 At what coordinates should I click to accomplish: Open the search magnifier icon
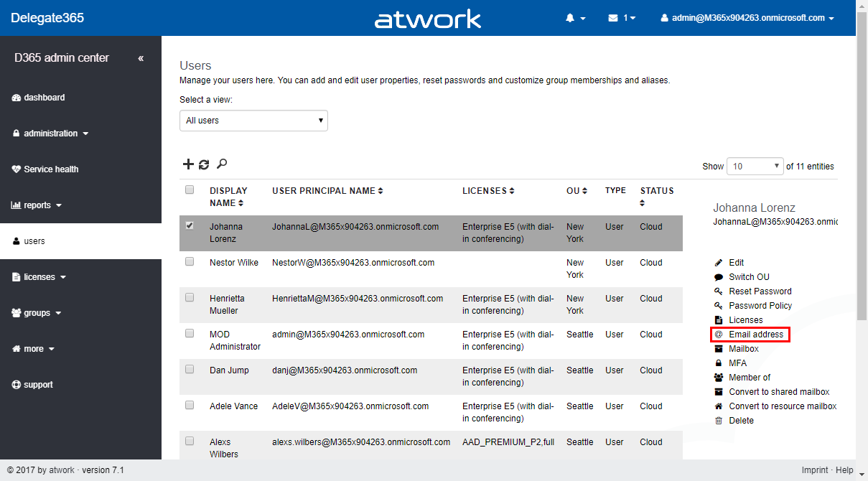pyautogui.click(x=222, y=164)
